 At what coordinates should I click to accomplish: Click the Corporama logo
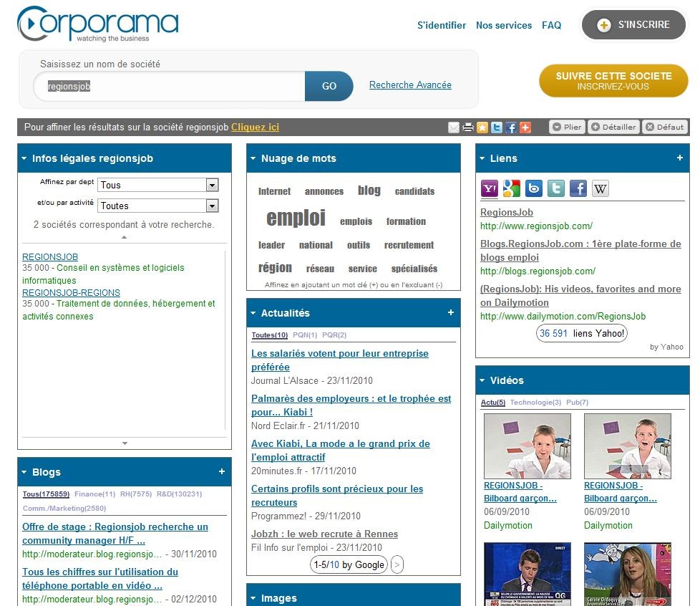98,24
